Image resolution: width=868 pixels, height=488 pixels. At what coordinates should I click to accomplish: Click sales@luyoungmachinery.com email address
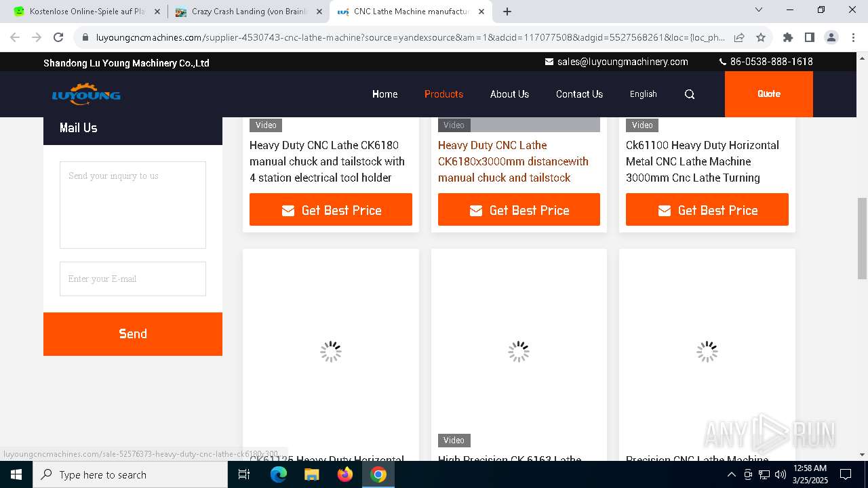[623, 62]
